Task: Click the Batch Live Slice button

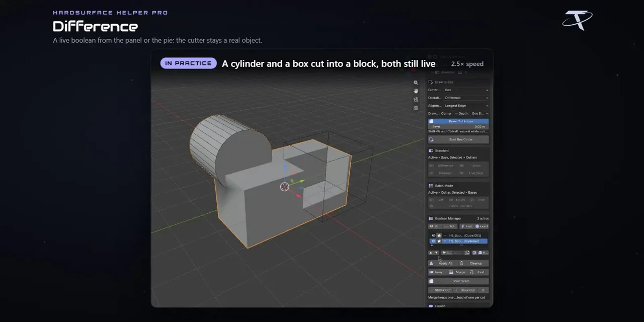Action: tap(458, 206)
